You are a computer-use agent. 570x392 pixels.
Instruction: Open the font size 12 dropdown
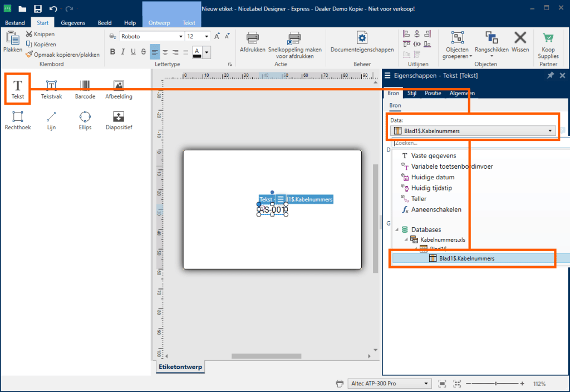[x=207, y=36]
